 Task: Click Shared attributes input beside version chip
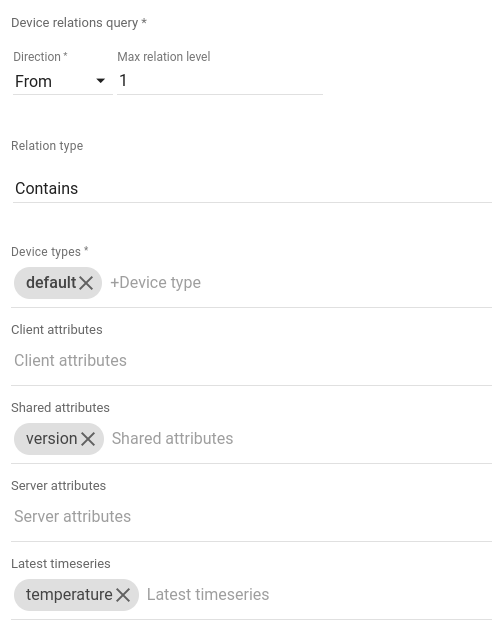click(x=301, y=439)
